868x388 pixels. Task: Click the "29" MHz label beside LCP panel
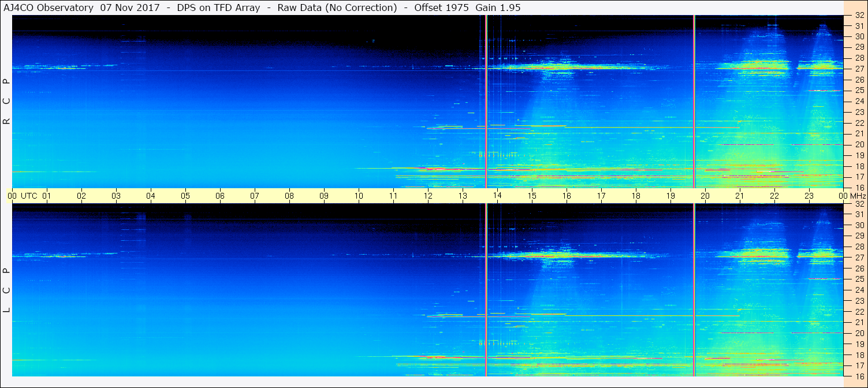[859, 236]
